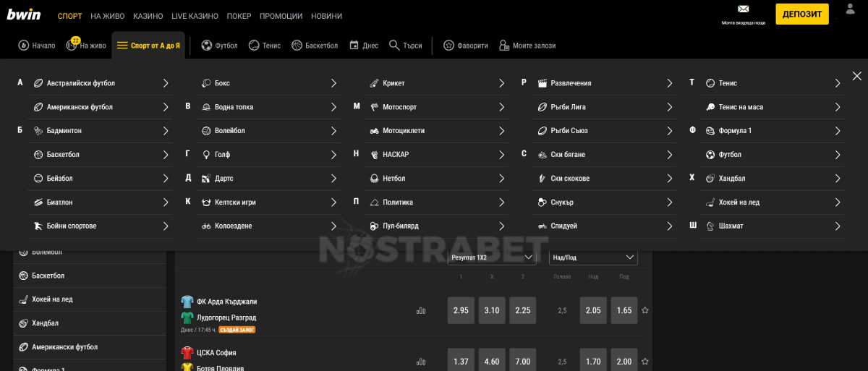Close the sports A-Z menu overlay
Screen dimensions: 868x371
857,76
